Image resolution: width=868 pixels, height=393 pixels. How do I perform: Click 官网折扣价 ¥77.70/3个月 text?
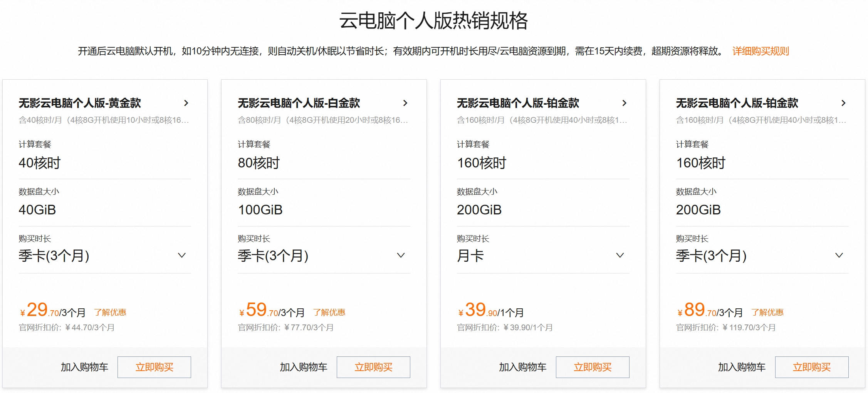(286, 328)
